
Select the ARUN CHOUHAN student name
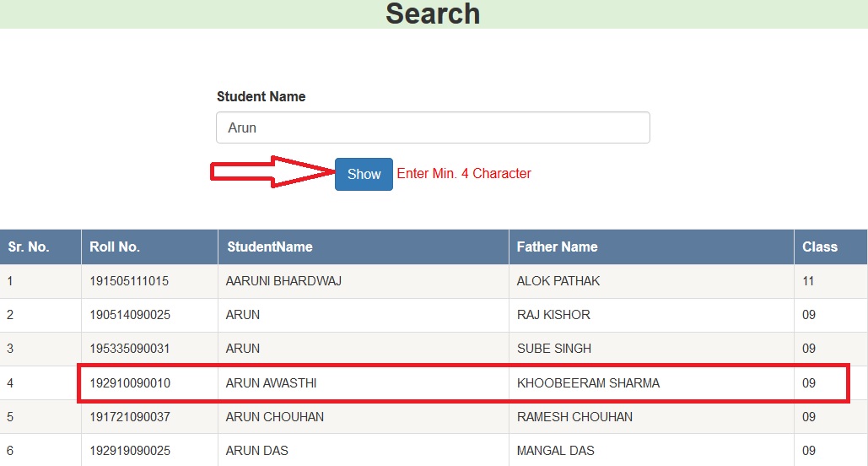tap(274, 417)
